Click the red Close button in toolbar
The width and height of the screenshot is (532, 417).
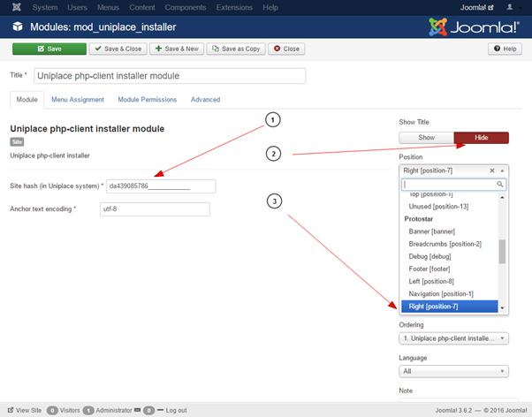pos(286,49)
